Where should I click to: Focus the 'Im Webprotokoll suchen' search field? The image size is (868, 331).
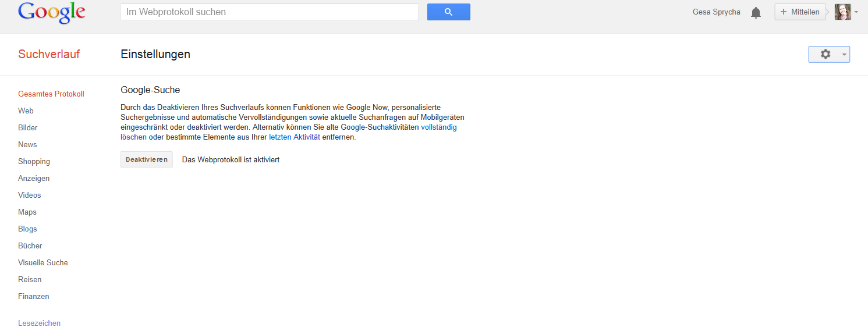pos(270,12)
